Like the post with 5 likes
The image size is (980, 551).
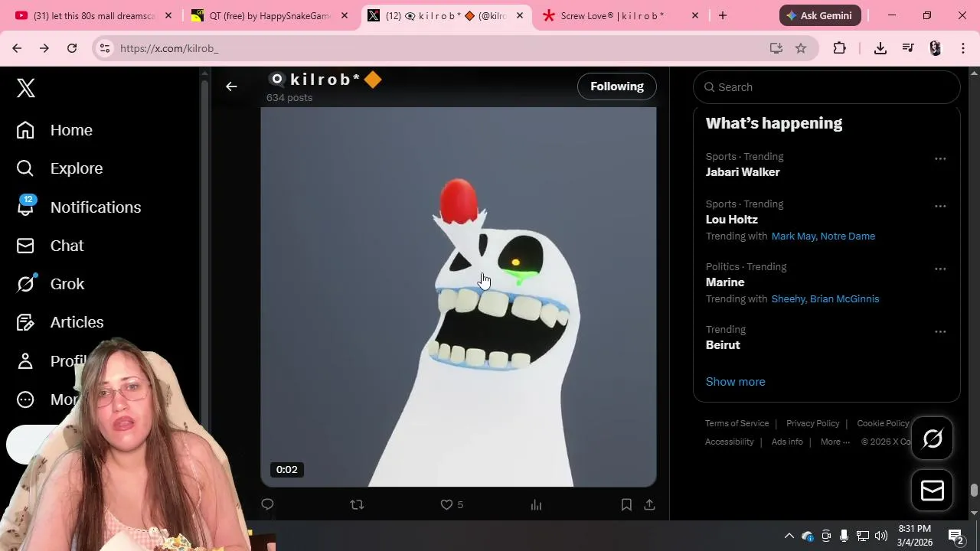point(452,504)
